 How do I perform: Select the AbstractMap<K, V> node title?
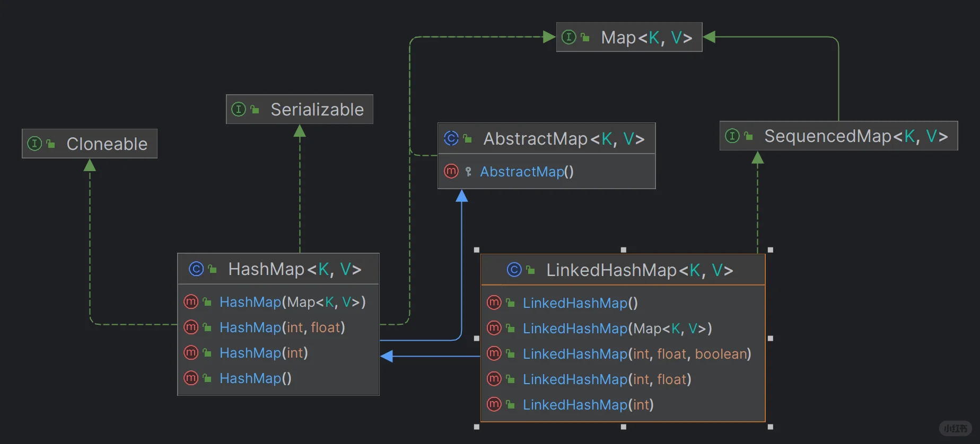(x=564, y=139)
